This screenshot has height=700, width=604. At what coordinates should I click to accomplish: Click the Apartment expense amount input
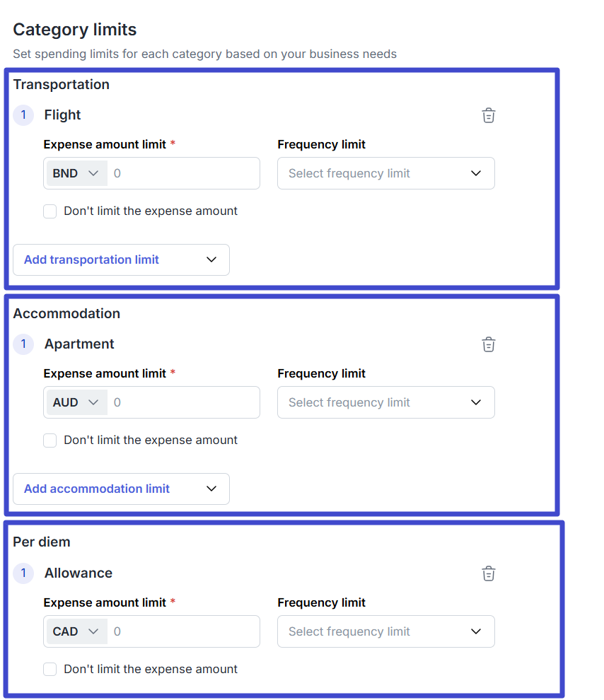[184, 402]
